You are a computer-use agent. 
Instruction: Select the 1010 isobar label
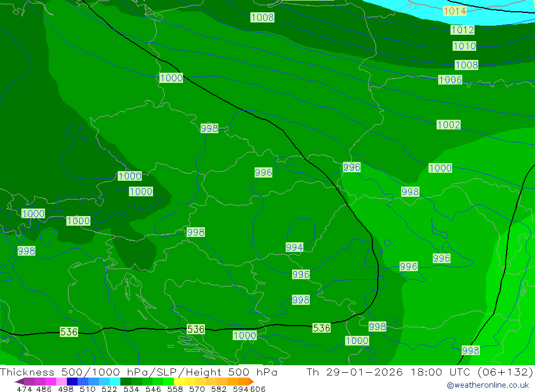(x=464, y=46)
